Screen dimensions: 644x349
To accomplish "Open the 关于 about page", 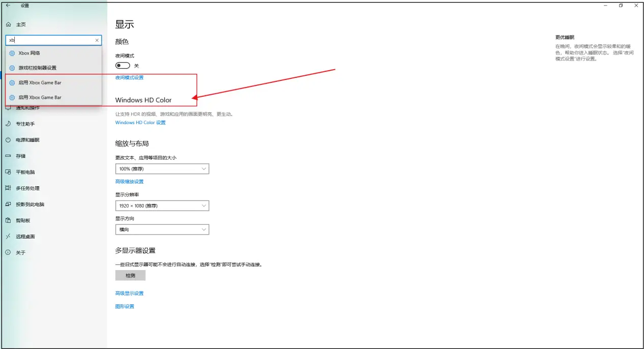I will coord(16,252).
